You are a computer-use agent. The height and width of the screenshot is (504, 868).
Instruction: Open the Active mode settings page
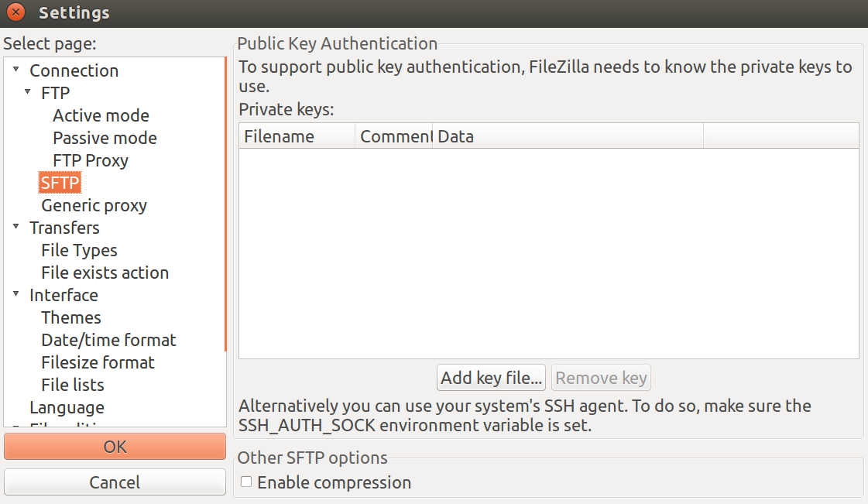[101, 115]
